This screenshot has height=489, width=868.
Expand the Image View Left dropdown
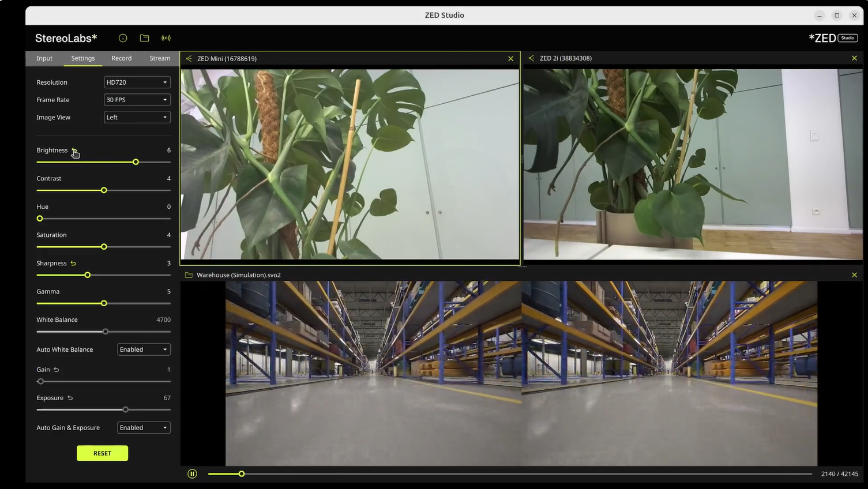pyautogui.click(x=137, y=117)
